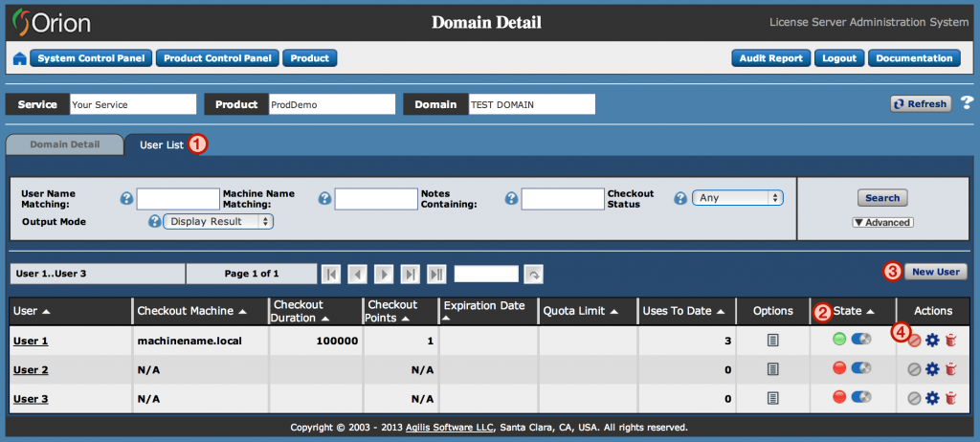Open the Checkout Status dropdown

737,198
